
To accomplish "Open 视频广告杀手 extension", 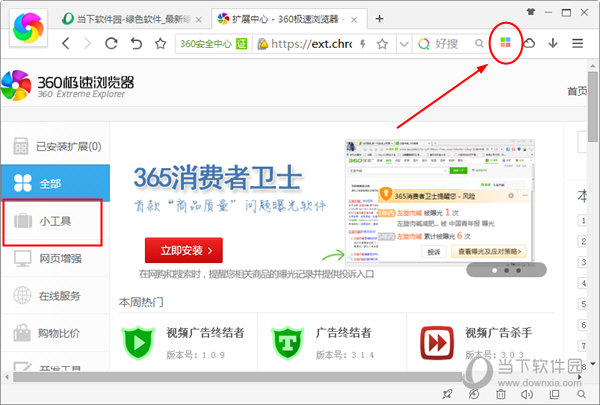I will [x=499, y=333].
